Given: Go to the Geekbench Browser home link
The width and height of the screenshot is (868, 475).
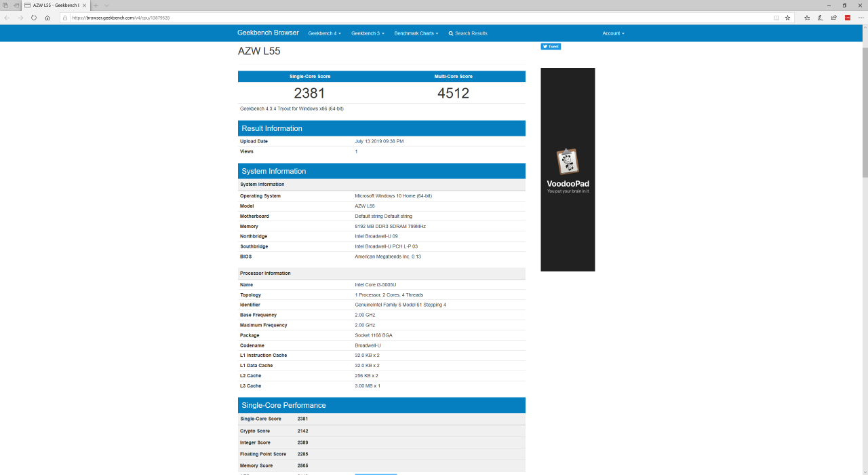Looking at the screenshot, I should (268, 33).
